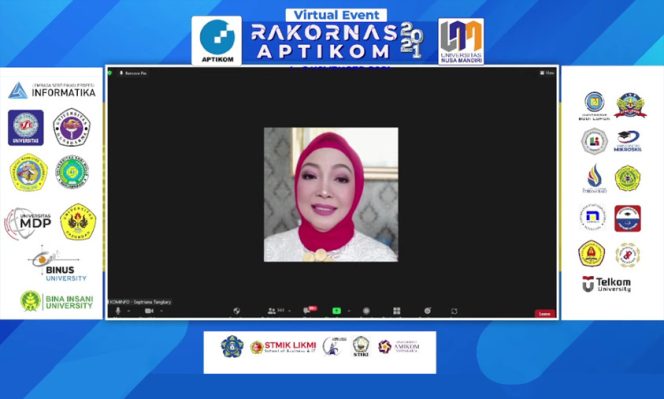Click the INFORMATIKA logo on the left panel
This screenshot has width=664, height=399.
(x=52, y=90)
